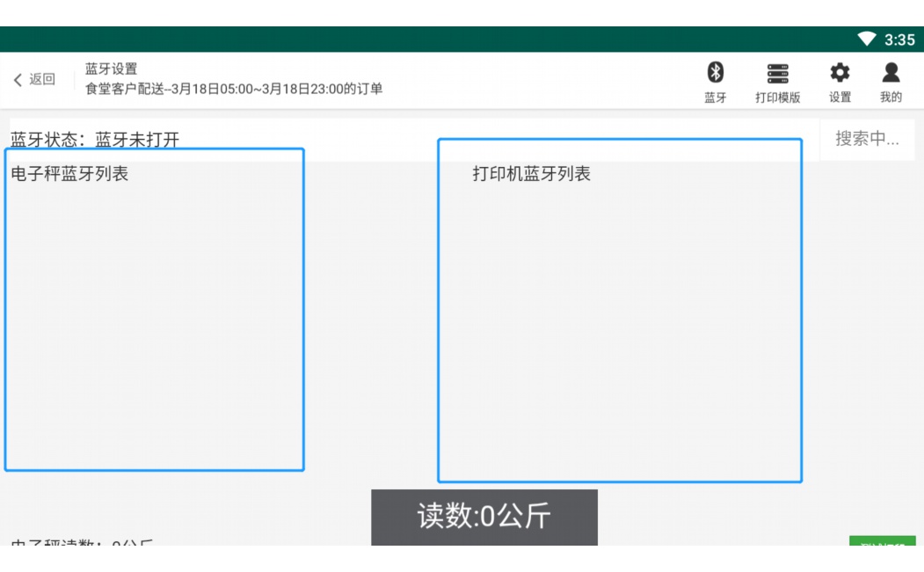Select the 打印机蓝牙列表 printer list panel
This screenshot has width=924, height=572.
[619, 312]
